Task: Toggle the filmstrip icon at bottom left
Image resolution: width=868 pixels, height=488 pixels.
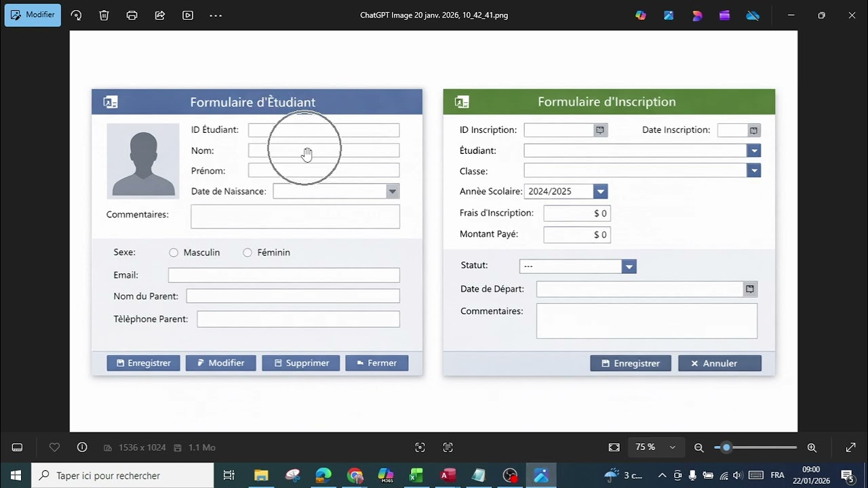Action: pos(18,447)
